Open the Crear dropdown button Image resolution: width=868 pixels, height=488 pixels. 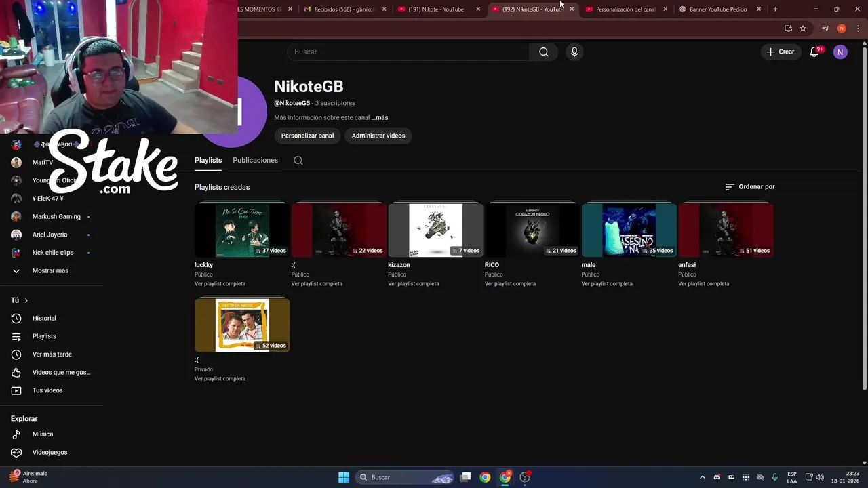coord(781,52)
